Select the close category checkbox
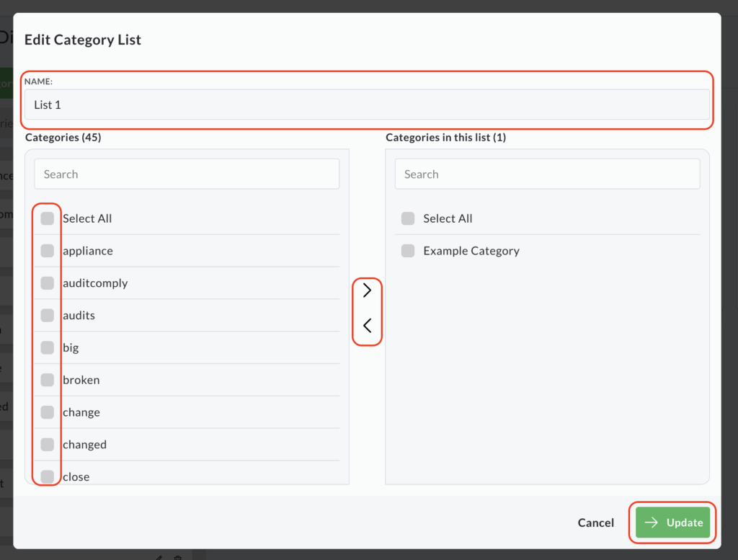Image resolution: width=738 pixels, height=560 pixels. tap(48, 476)
